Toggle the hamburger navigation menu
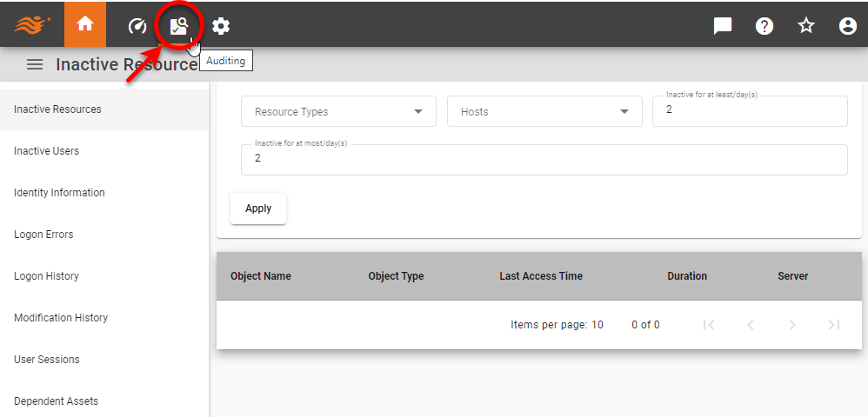Viewport: 868px width, 417px height. [35, 64]
